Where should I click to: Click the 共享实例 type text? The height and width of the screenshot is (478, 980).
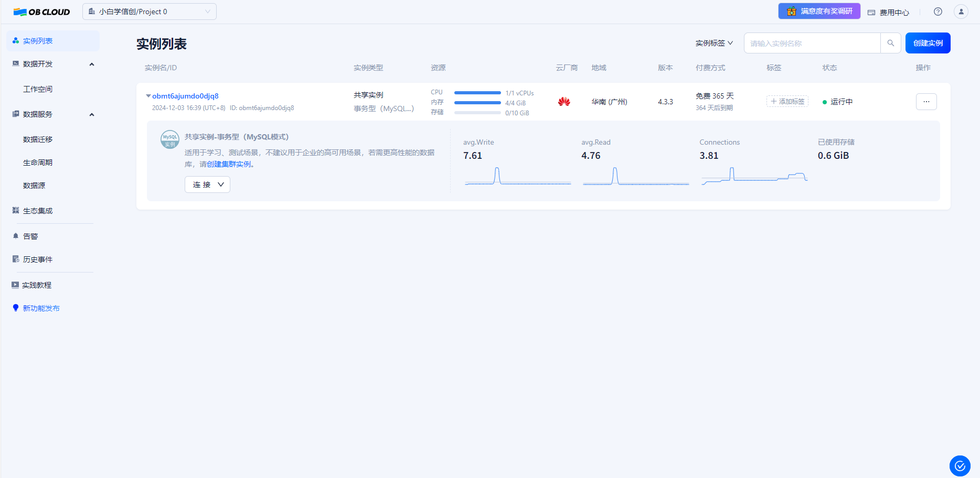click(x=368, y=95)
